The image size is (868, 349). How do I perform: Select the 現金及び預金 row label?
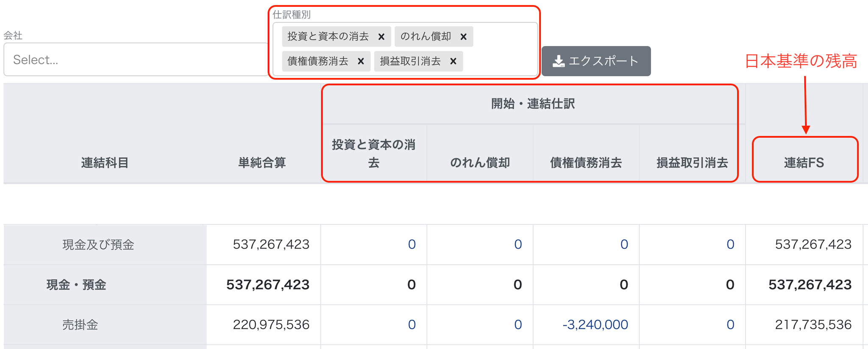98,245
